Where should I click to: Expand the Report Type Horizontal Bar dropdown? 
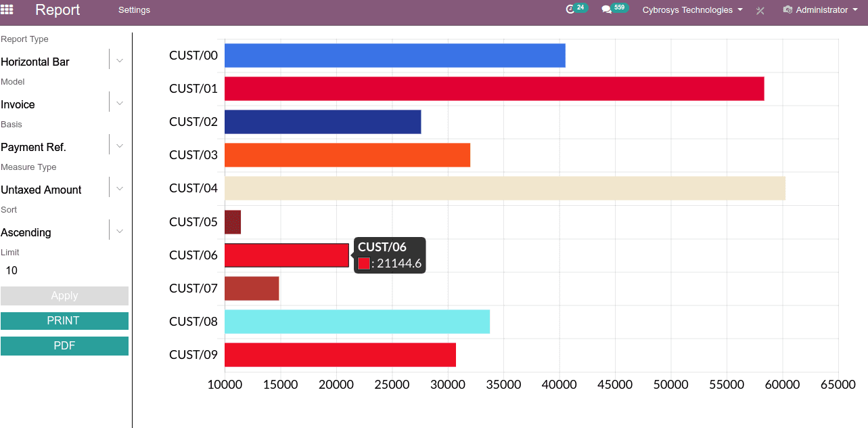pyautogui.click(x=119, y=60)
